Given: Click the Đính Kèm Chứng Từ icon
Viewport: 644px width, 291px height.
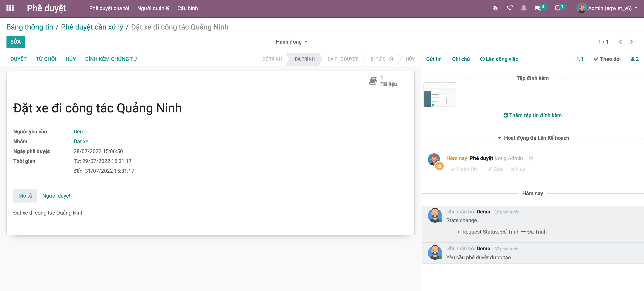Looking at the screenshot, I should click(111, 59).
